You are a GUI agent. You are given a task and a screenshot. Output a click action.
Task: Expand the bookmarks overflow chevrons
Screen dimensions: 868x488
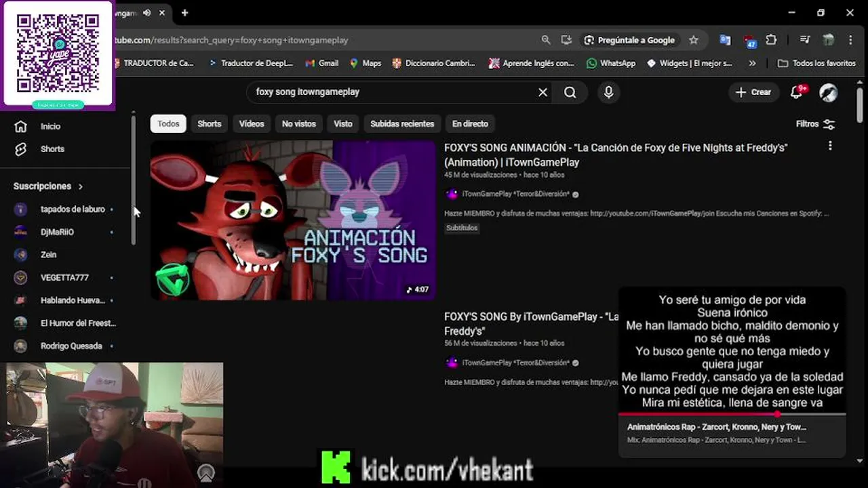click(752, 63)
